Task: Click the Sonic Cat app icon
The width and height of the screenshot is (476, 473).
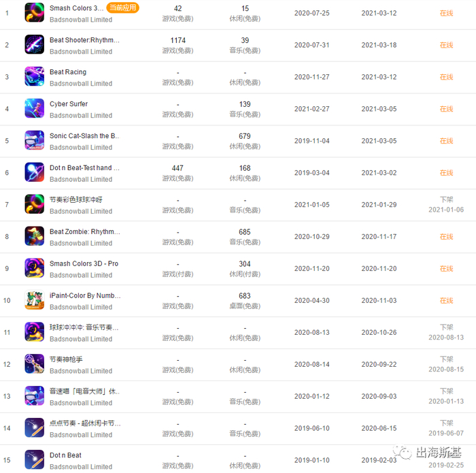Action: click(x=34, y=140)
